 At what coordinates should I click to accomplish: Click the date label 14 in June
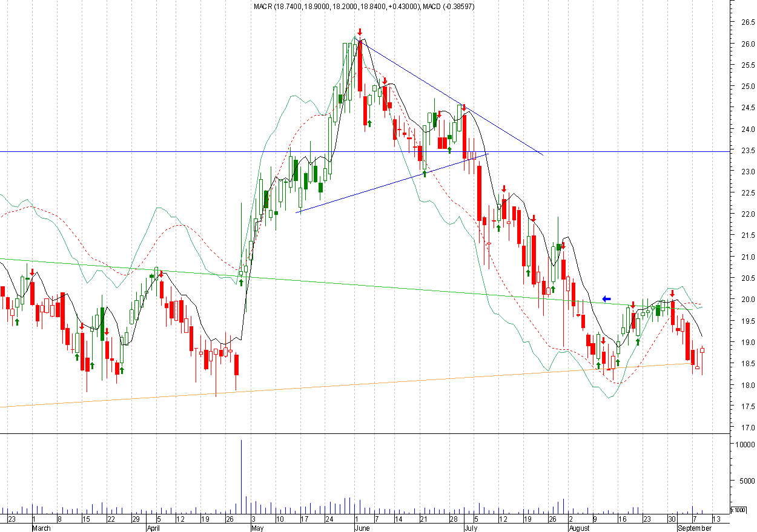pos(398,519)
